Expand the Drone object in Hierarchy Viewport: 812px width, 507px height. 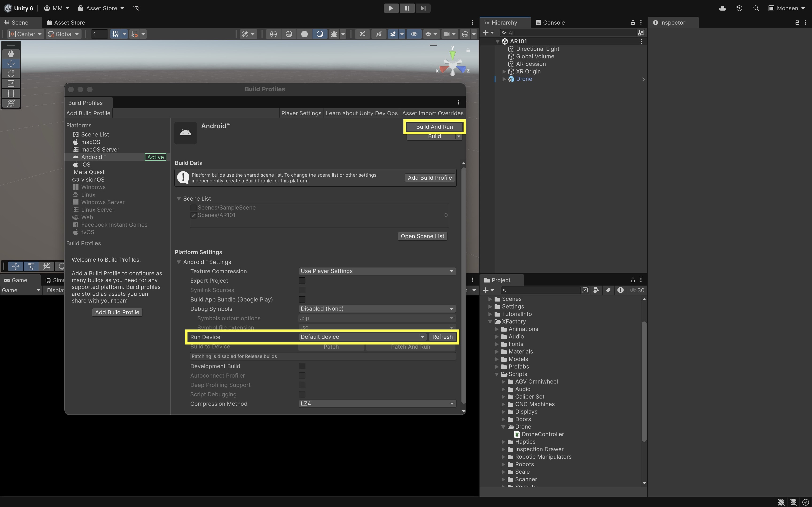click(504, 79)
